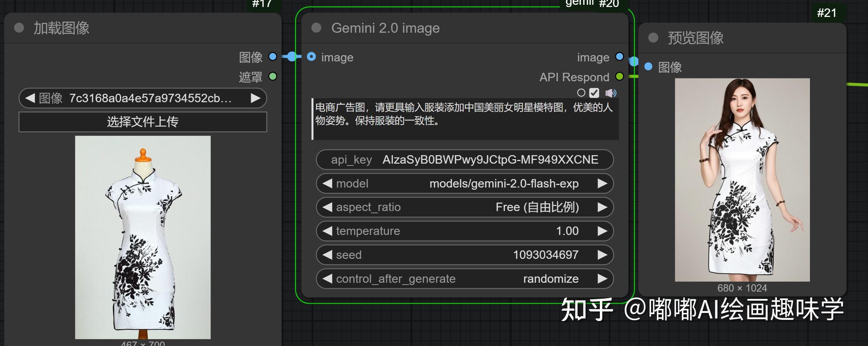868x346 pixels.
Task: Click the API Respond output port
Action: pos(620,77)
